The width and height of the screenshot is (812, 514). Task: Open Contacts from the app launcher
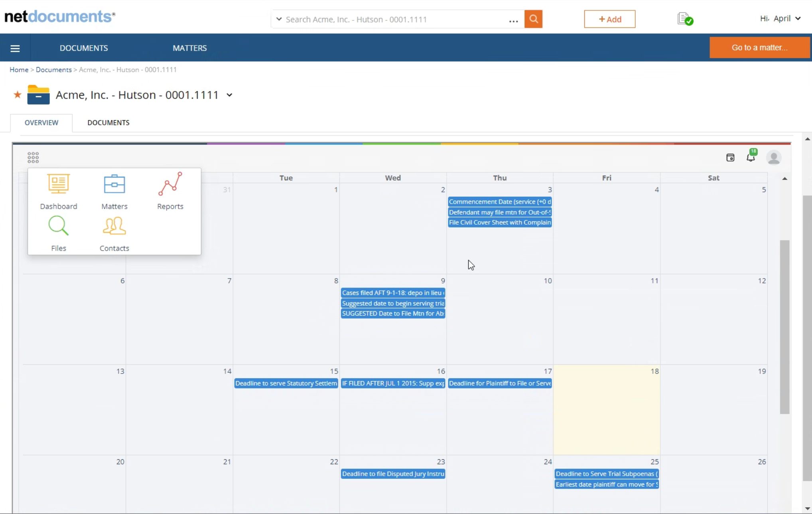tap(114, 234)
